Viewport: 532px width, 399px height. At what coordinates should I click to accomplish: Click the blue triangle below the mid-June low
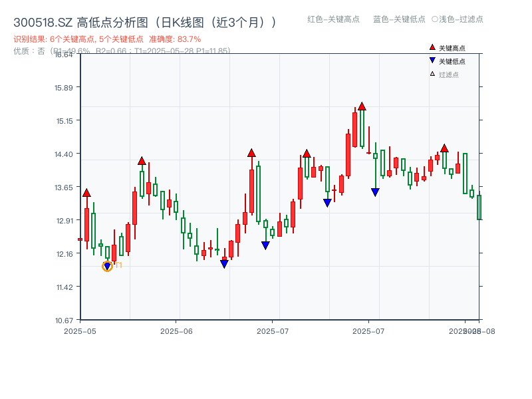224,263
